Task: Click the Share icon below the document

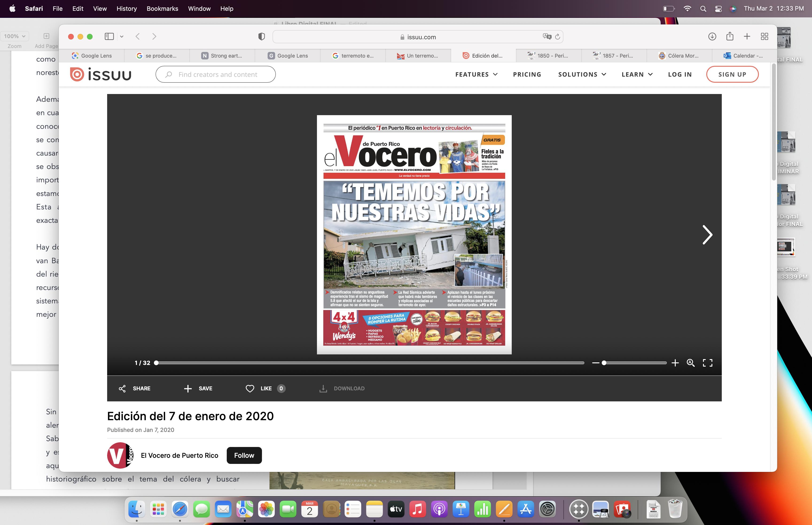Action: click(122, 388)
